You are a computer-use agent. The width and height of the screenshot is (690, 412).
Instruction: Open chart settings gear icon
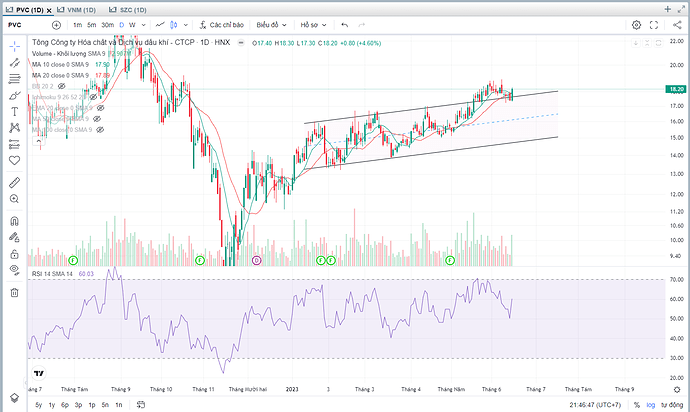[x=636, y=24]
